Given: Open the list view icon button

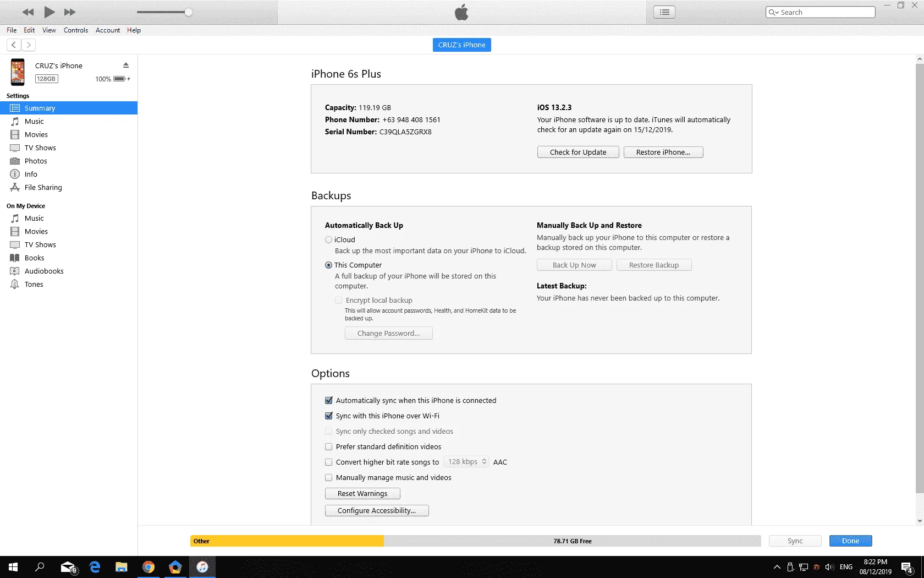Looking at the screenshot, I should 664,12.
